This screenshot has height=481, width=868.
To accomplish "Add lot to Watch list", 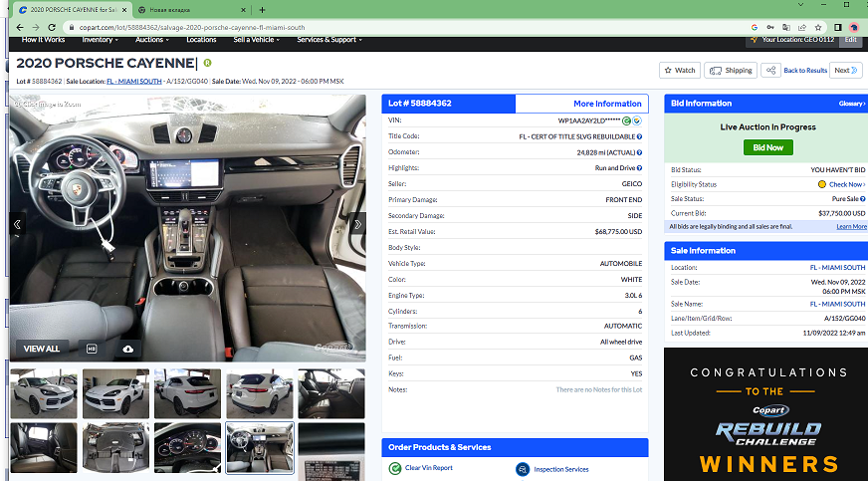I will pos(680,71).
